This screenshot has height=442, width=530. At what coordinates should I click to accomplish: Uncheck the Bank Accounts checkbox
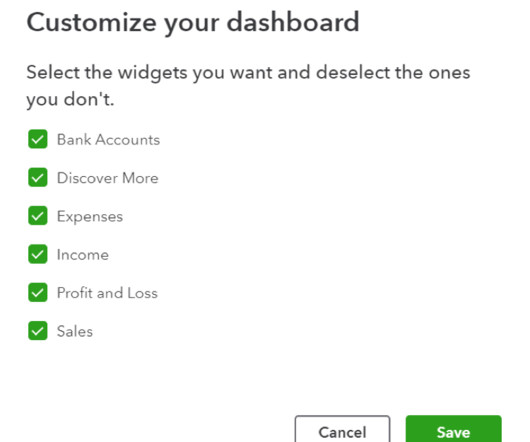coord(38,139)
